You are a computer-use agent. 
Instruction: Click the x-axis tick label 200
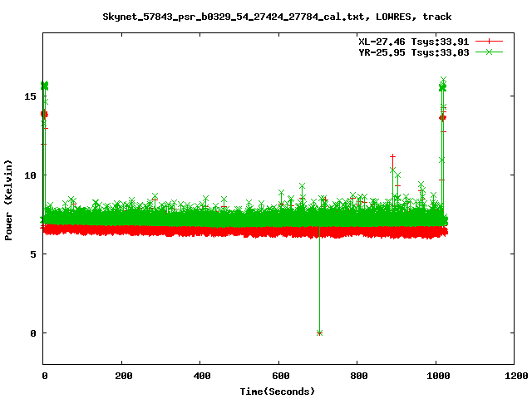(x=124, y=376)
